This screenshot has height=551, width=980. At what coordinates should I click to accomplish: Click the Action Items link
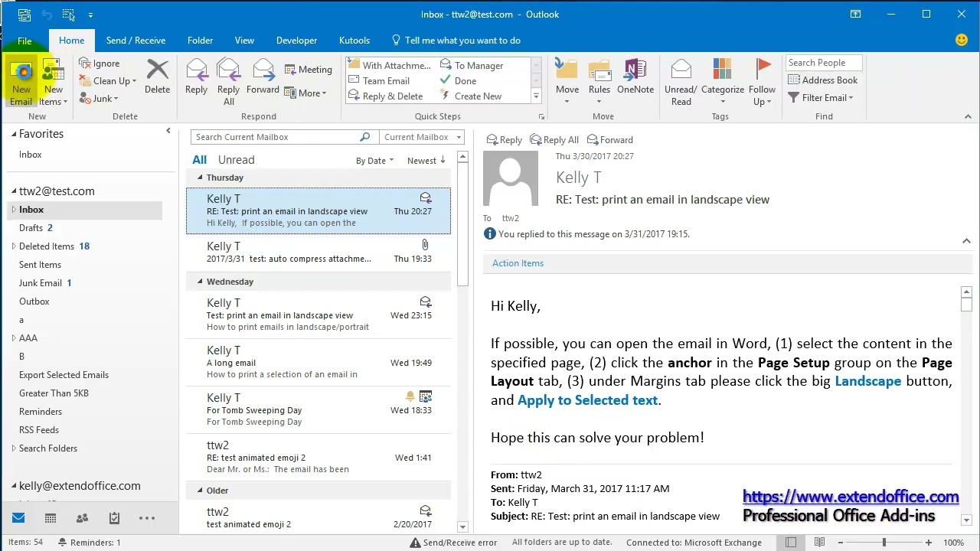[518, 262]
